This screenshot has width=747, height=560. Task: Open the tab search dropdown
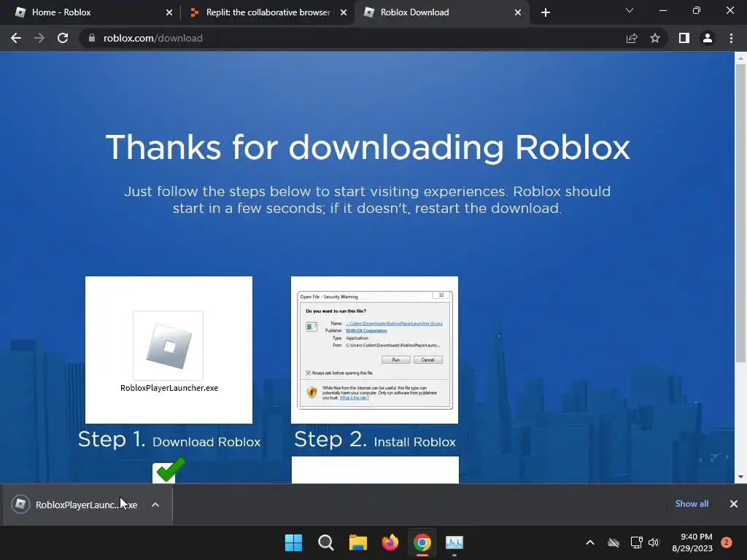630,10
